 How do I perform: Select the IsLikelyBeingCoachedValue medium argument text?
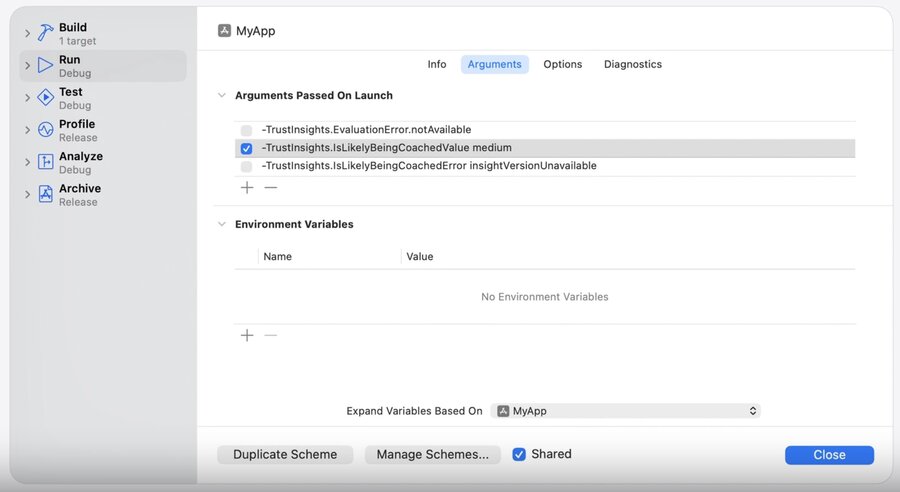(x=386, y=148)
